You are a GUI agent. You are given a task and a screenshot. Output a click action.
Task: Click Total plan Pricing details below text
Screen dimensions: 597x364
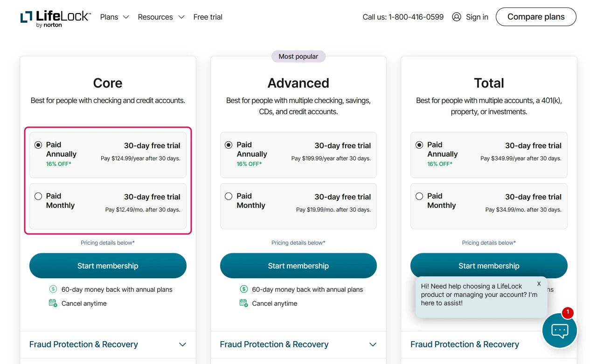coord(489,243)
